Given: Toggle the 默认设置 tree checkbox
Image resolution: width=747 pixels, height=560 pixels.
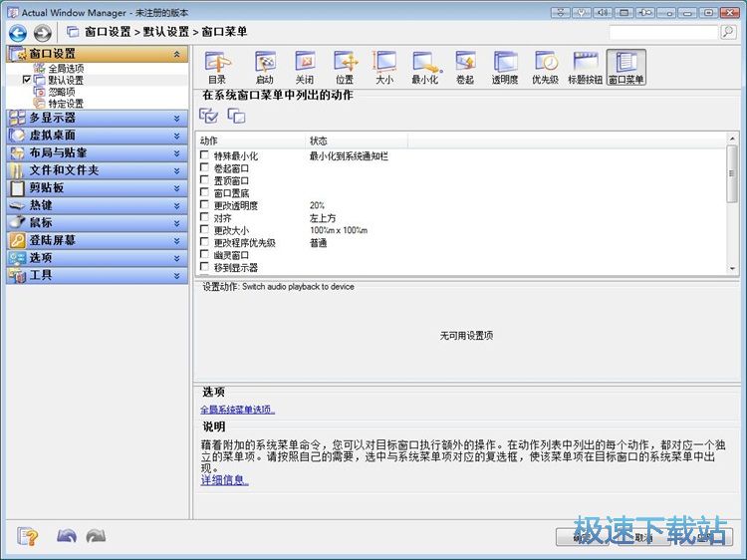Looking at the screenshot, I should coord(27,79).
